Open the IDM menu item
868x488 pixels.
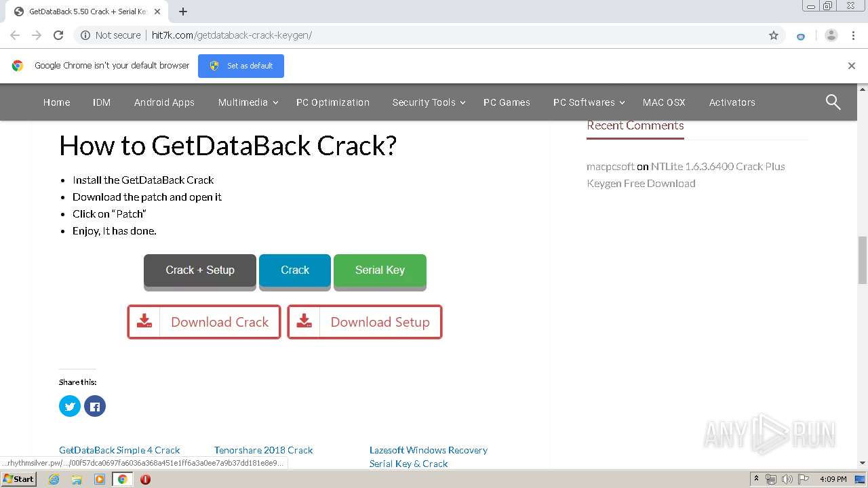pos(102,102)
